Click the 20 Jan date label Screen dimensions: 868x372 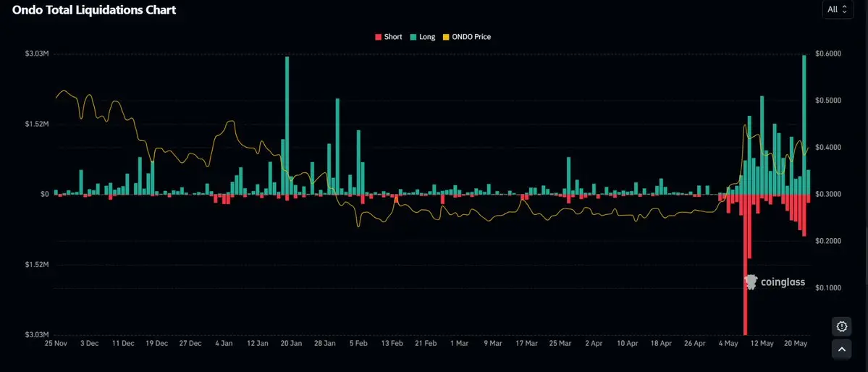(x=291, y=343)
